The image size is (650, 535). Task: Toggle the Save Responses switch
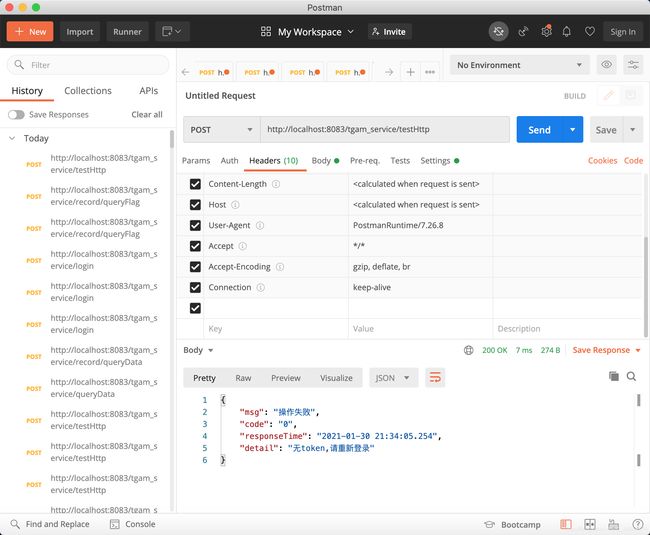[x=16, y=114]
